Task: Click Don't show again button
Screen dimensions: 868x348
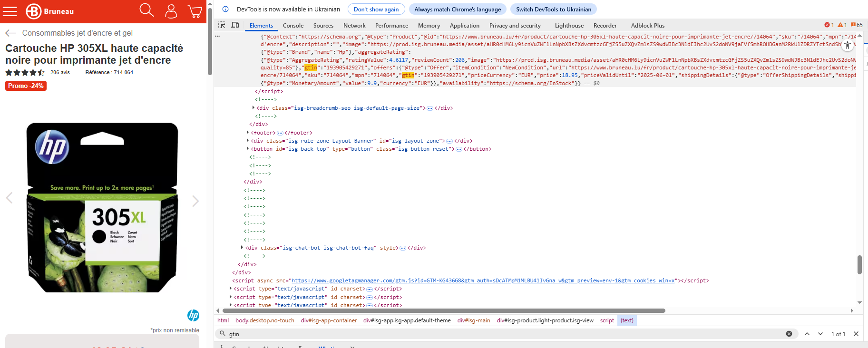Action: 376,9
